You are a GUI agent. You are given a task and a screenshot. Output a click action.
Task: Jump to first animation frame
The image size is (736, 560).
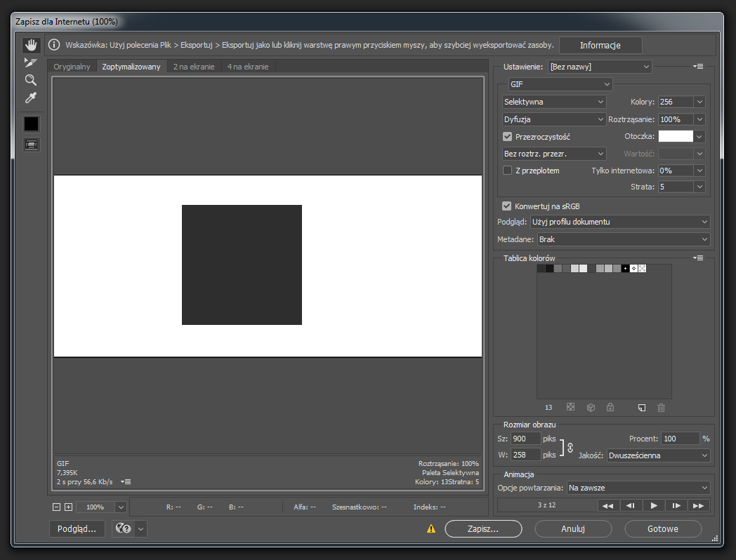(608, 505)
